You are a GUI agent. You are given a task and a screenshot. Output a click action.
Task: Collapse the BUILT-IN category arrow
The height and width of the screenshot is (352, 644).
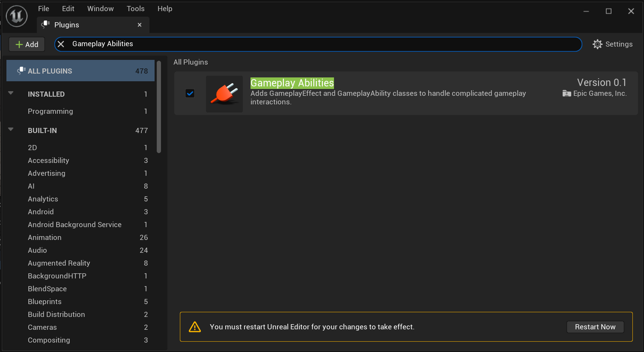click(11, 129)
